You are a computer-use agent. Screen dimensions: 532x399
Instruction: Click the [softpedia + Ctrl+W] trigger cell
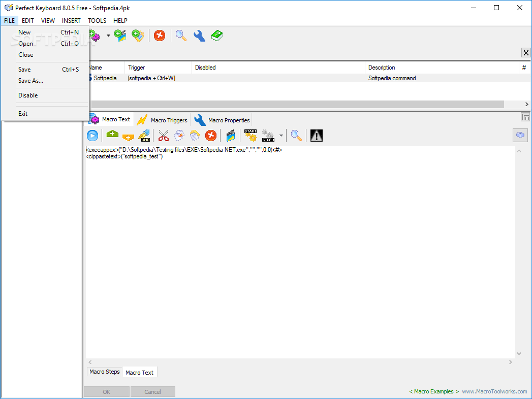point(151,78)
